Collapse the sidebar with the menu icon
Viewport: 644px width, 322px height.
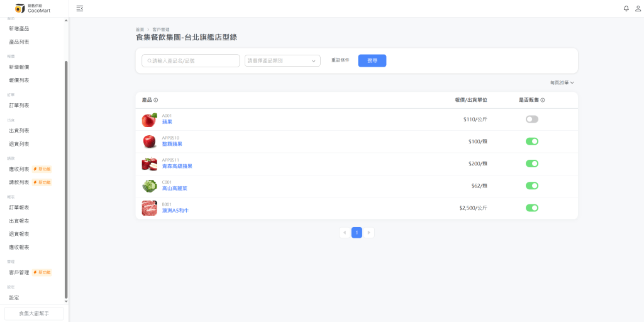(x=80, y=8)
